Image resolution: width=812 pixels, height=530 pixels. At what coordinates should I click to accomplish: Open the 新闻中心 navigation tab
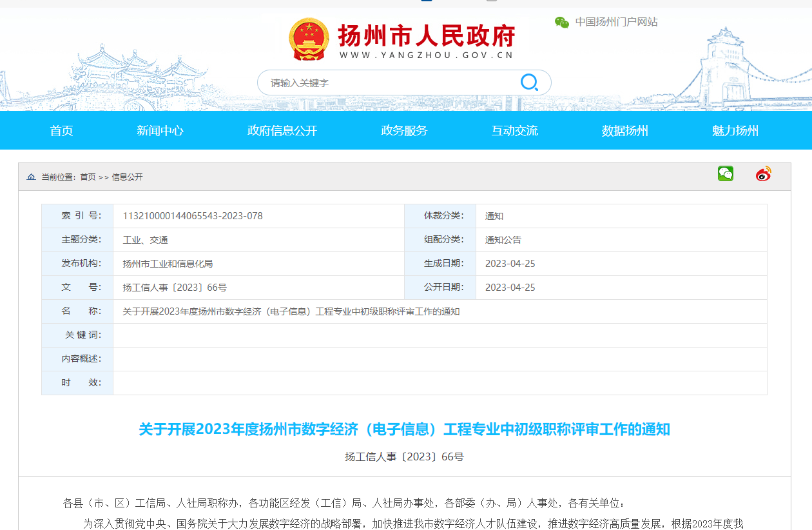click(x=160, y=131)
